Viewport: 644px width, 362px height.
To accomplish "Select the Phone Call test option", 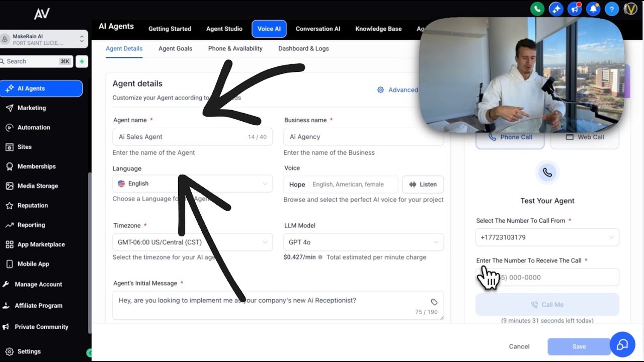I will click(x=510, y=137).
